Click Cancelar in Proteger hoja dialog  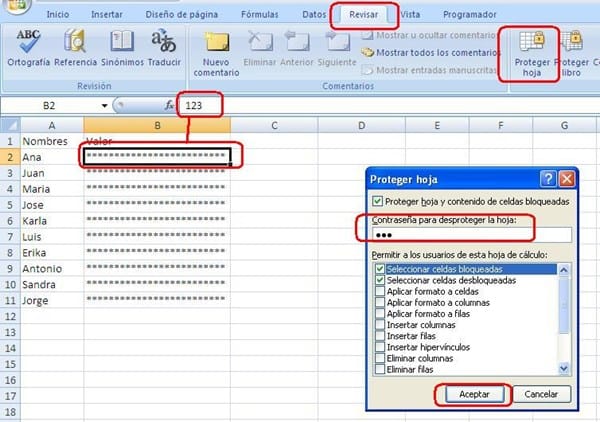(541, 394)
